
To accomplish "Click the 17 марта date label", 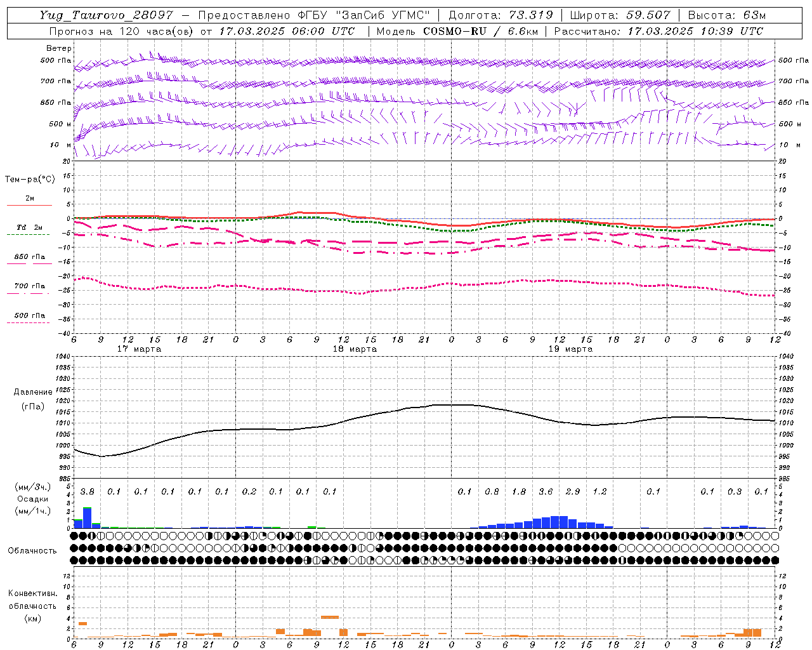I will 139,349.
